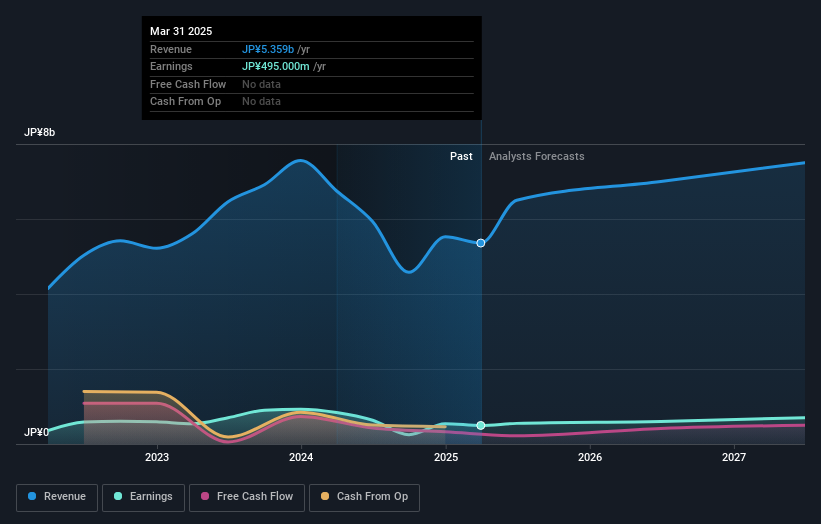Click the 2024 x-axis label
The height and width of the screenshot is (524, 821).
[x=301, y=457]
